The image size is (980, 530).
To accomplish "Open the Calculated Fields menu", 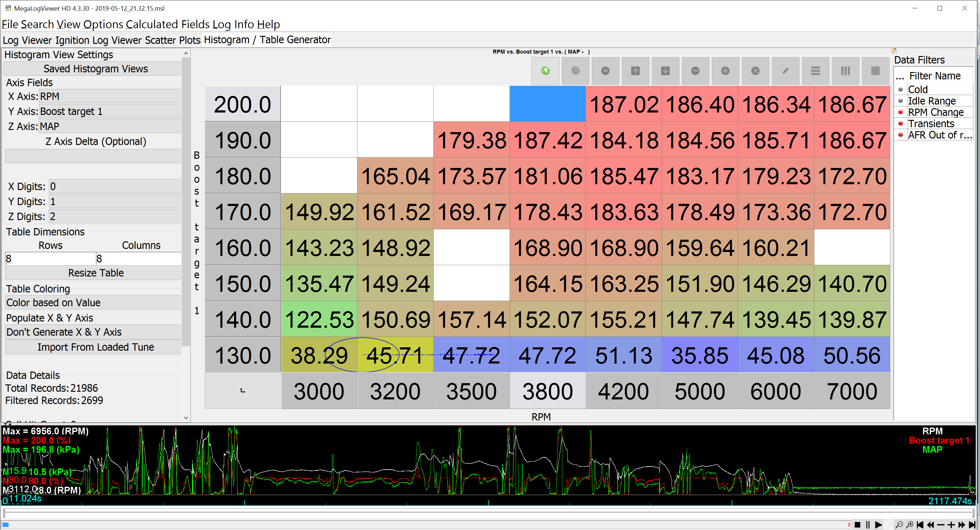I will (x=168, y=24).
